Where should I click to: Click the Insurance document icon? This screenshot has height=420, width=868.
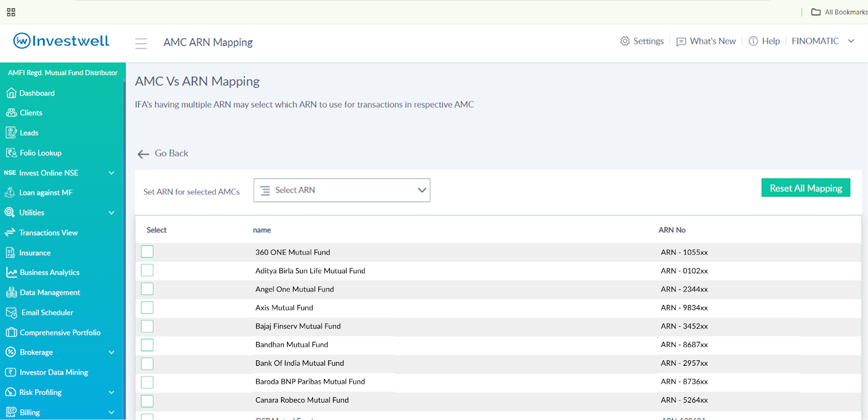[10, 253]
